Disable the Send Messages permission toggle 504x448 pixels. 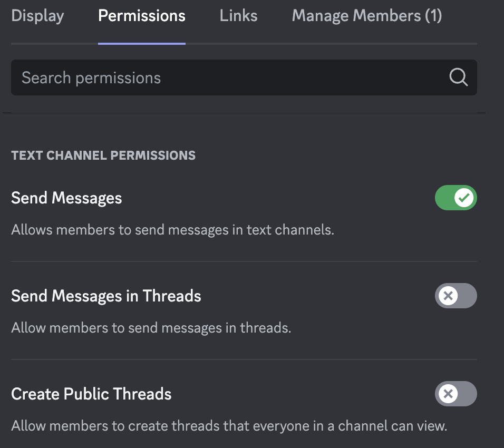point(456,198)
